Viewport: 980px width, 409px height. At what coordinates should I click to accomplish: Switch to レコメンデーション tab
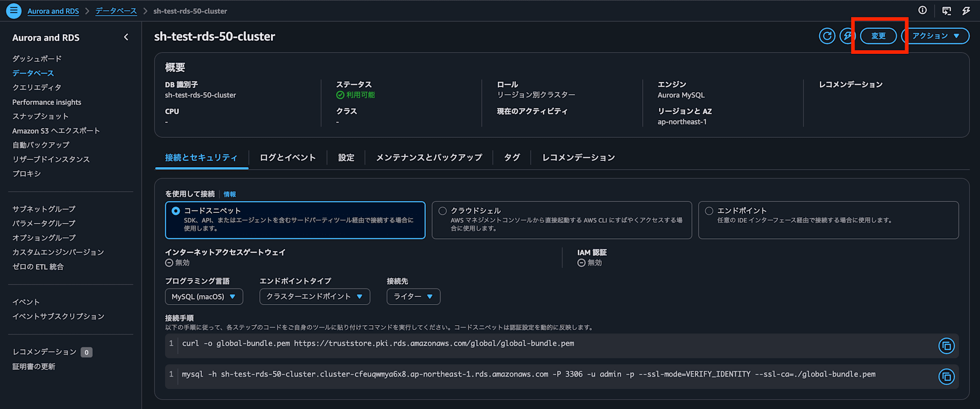578,157
